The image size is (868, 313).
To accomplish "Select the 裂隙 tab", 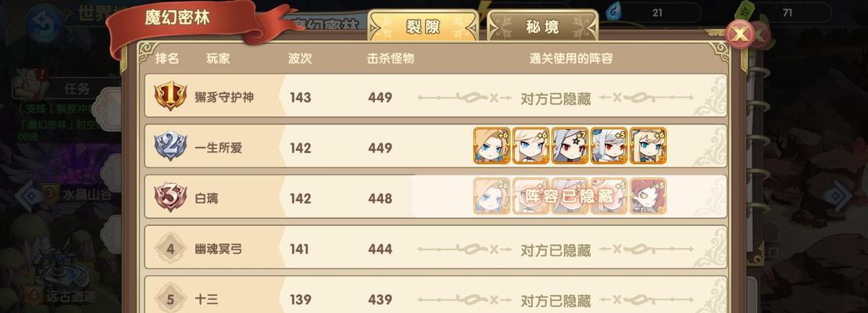I will point(423,26).
